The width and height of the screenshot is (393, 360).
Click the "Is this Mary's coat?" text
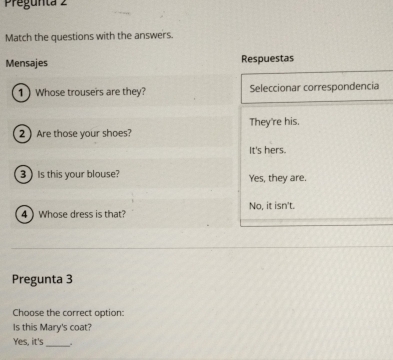pyautogui.click(x=52, y=327)
